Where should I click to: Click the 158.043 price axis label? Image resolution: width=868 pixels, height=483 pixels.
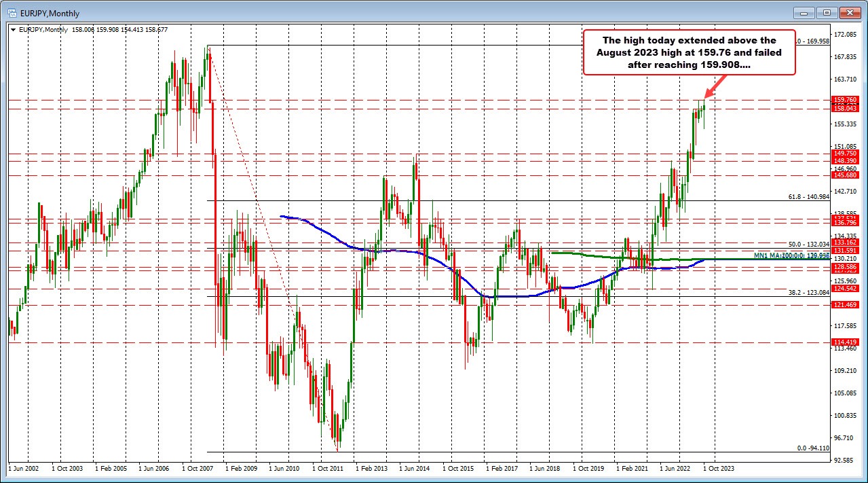point(844,107)
